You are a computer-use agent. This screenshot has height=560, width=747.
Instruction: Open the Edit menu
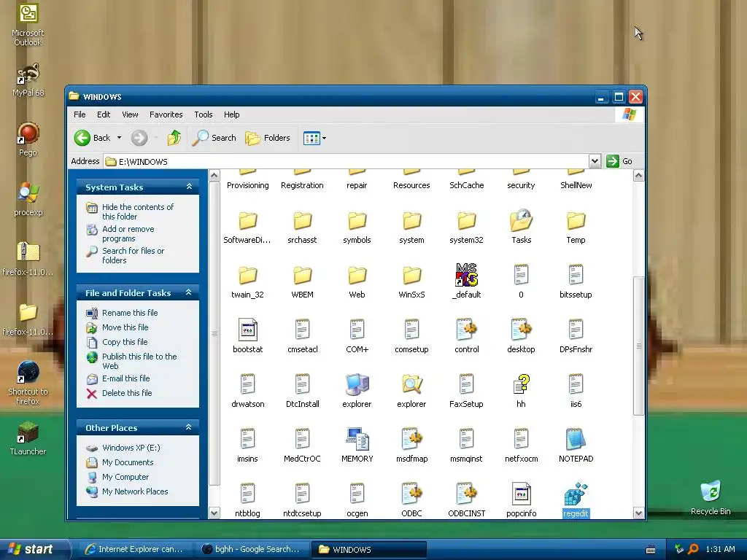click(x=104, y=114)
